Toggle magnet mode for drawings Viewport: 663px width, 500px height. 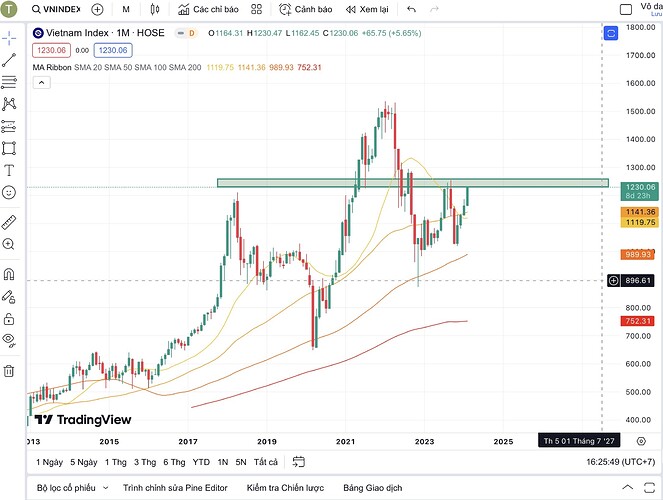9,274
